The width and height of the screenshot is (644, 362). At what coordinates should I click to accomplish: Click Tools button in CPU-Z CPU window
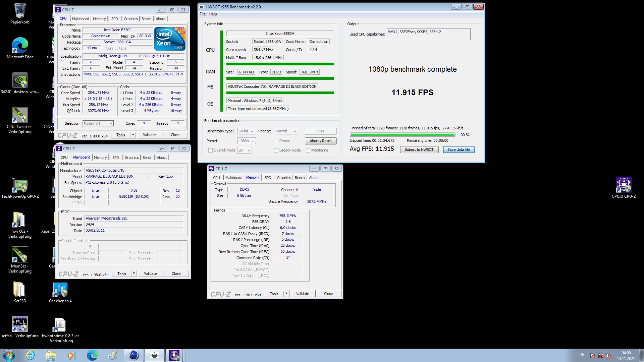click(x=121, y=135)
